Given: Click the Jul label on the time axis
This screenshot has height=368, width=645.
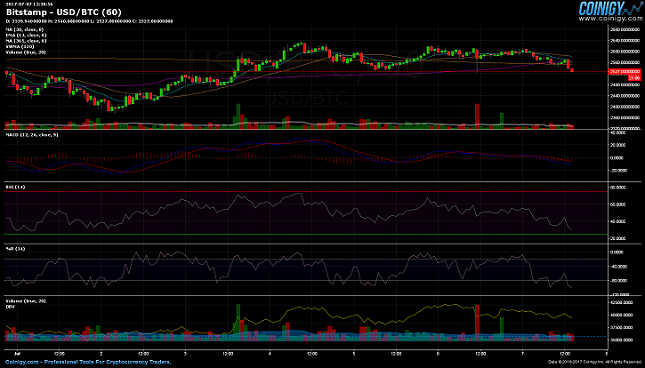Looking at the screenshot, I should (x=17, y=353).
